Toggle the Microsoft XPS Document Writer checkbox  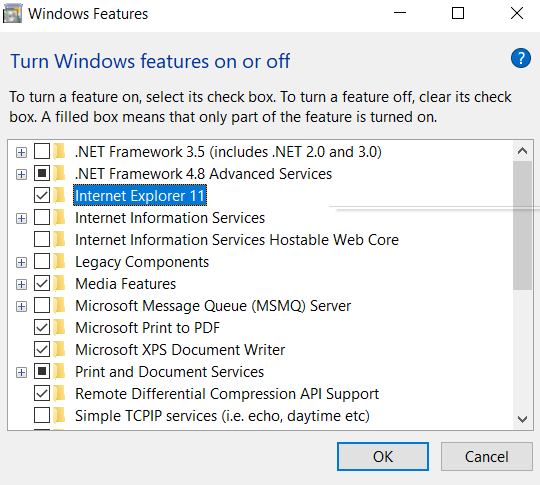coord(42,350)
